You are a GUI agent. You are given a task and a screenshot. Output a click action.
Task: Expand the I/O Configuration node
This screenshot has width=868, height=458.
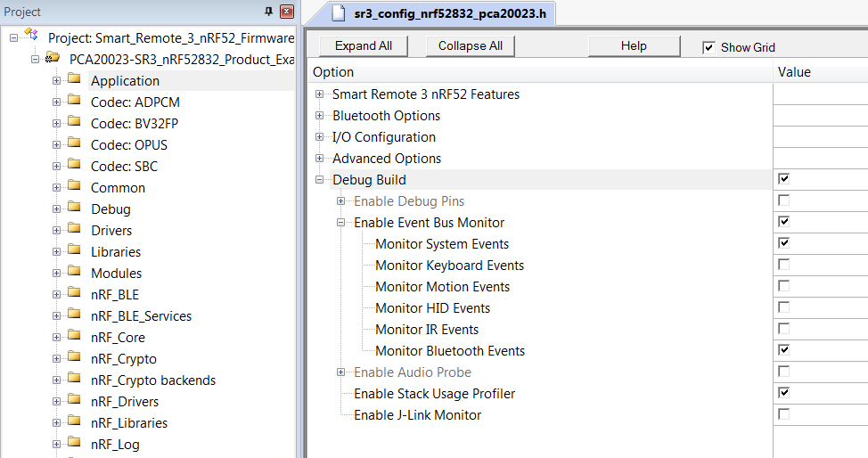coord(319,137)
